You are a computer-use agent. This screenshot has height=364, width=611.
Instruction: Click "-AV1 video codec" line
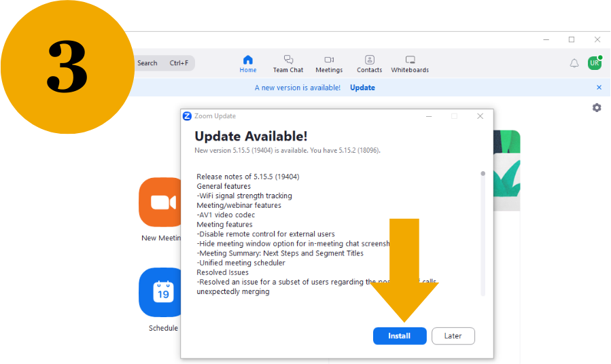tap(226, 215)
